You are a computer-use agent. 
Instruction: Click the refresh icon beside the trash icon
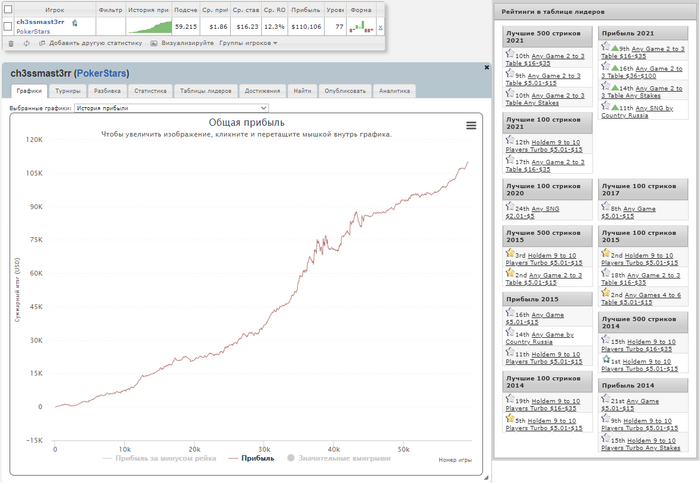coord(26,43)
